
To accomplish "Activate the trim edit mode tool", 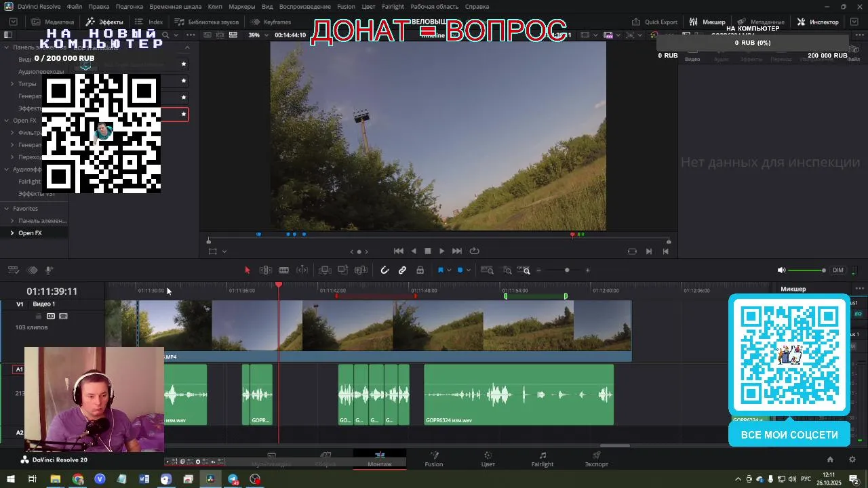I will click(x=266, y=270).
